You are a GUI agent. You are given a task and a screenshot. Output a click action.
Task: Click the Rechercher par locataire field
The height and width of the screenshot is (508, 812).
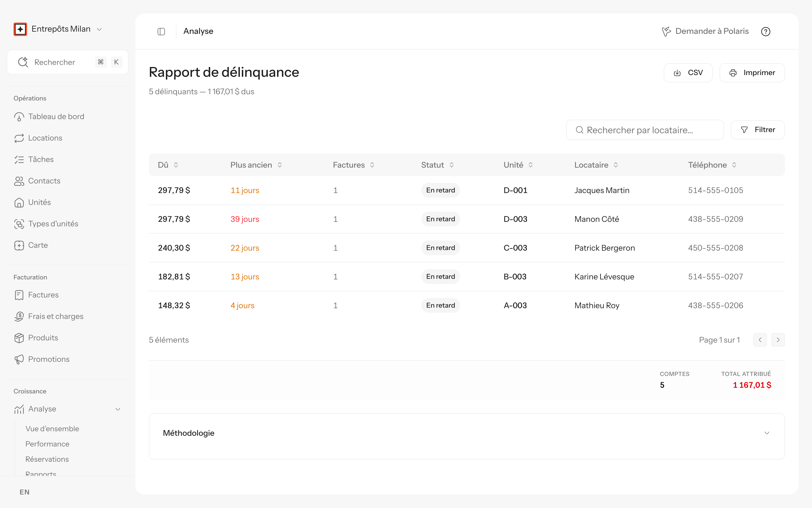(645, 130)
